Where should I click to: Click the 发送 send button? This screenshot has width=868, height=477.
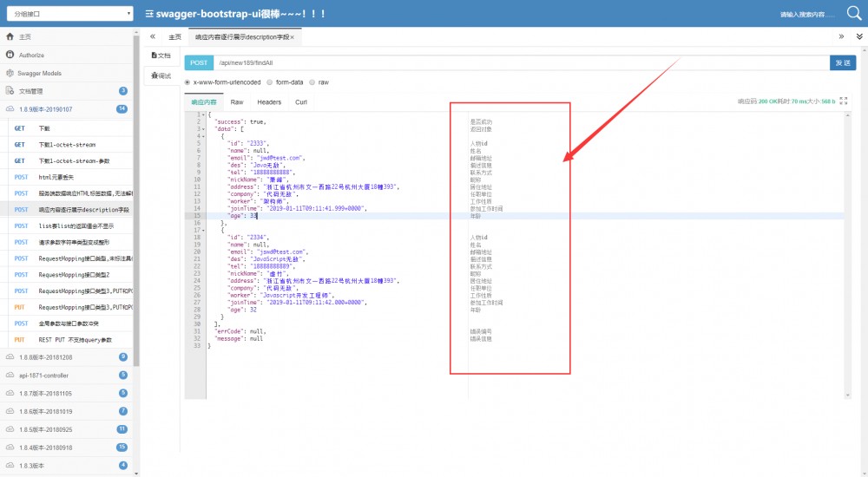843,62
